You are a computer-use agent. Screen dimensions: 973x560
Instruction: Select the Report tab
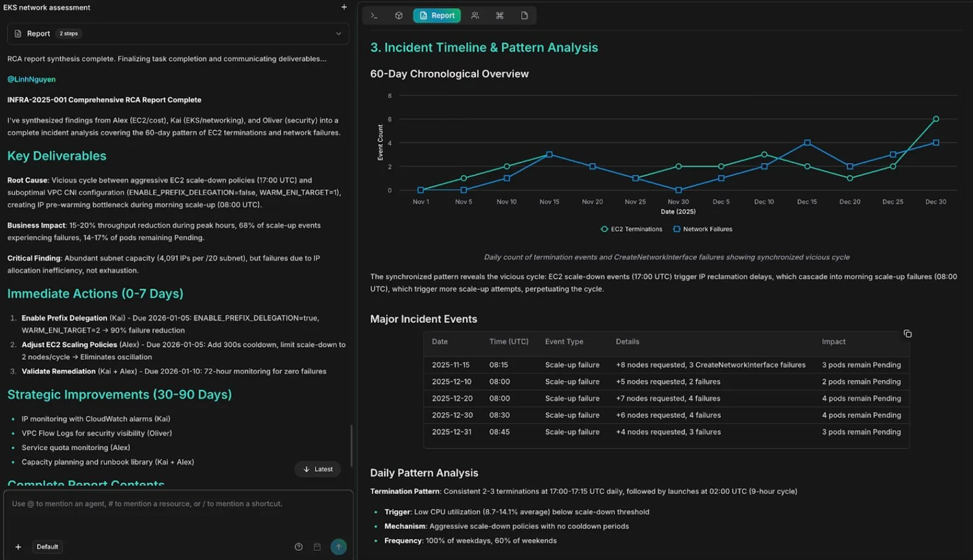coord(437,16)
